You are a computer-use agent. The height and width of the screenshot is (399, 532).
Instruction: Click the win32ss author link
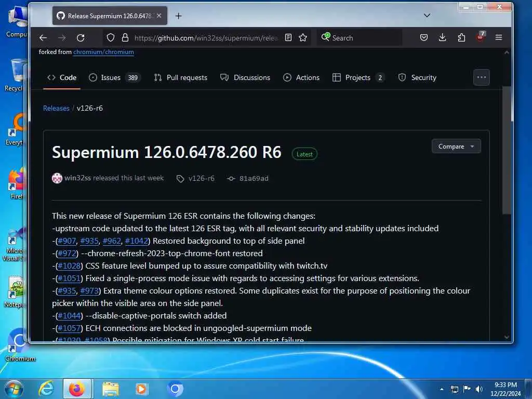78,178
